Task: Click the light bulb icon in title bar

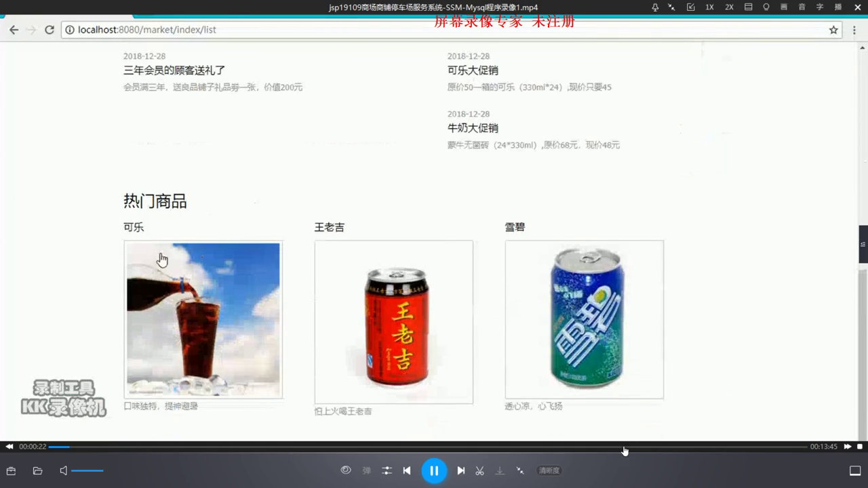Action: pyautogui.click(x=766, y=7)
